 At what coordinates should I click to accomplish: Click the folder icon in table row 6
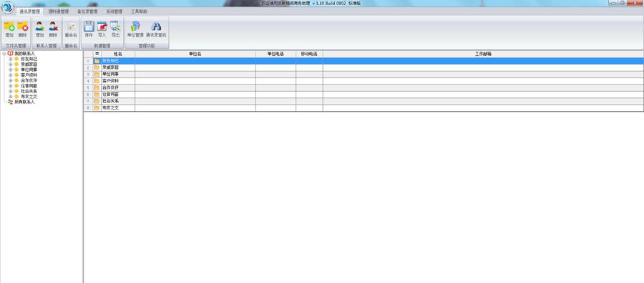pyautogui.click(x=97, y=94)
